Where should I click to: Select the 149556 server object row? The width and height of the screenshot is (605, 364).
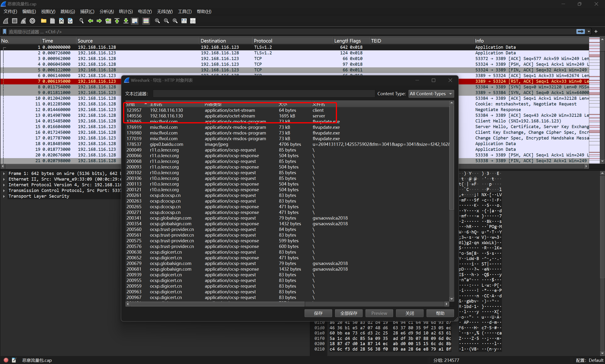click(x=287, y=116)
